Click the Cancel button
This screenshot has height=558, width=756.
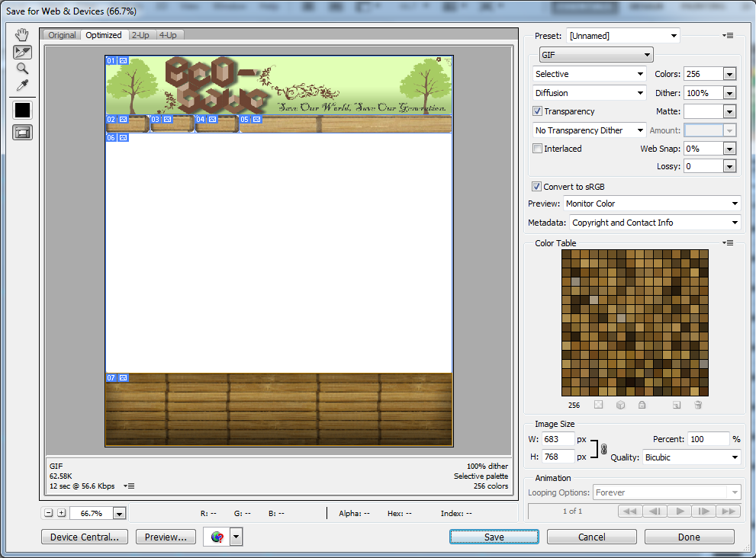tap(591, 537)
